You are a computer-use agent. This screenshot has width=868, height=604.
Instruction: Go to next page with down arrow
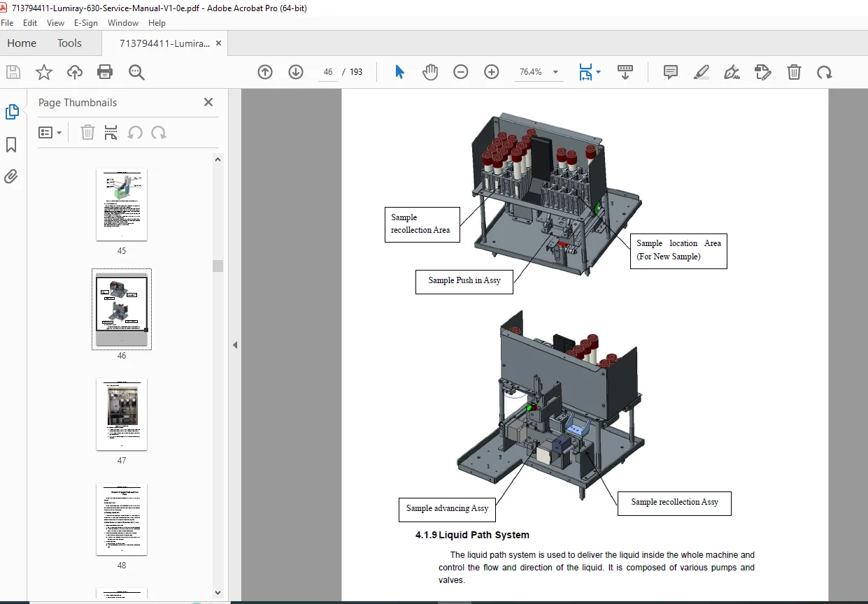(x=296, y=72)
